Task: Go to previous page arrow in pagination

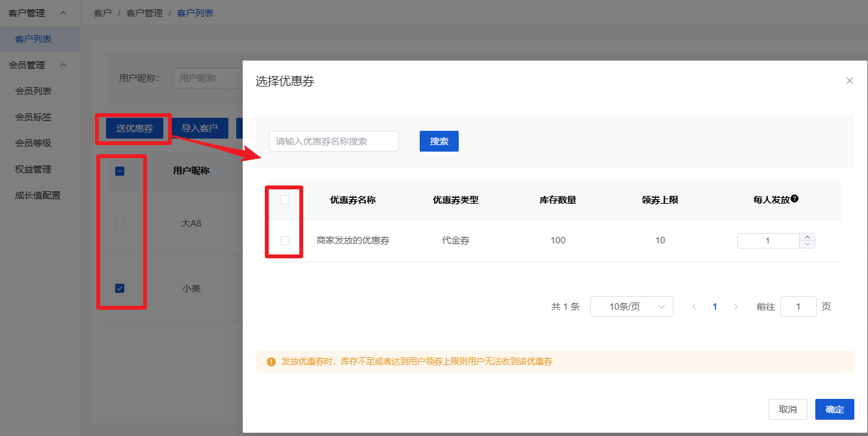Action: point(694,307)
